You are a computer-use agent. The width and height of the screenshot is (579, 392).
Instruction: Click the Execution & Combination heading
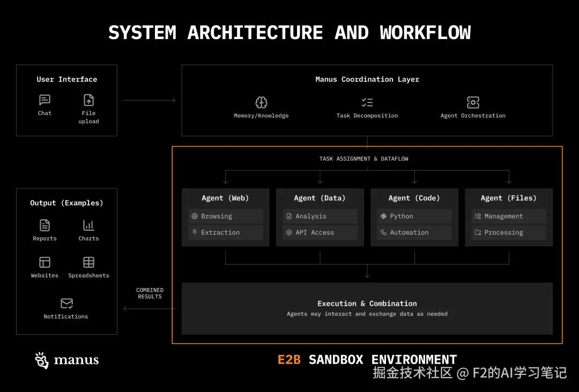367,304
